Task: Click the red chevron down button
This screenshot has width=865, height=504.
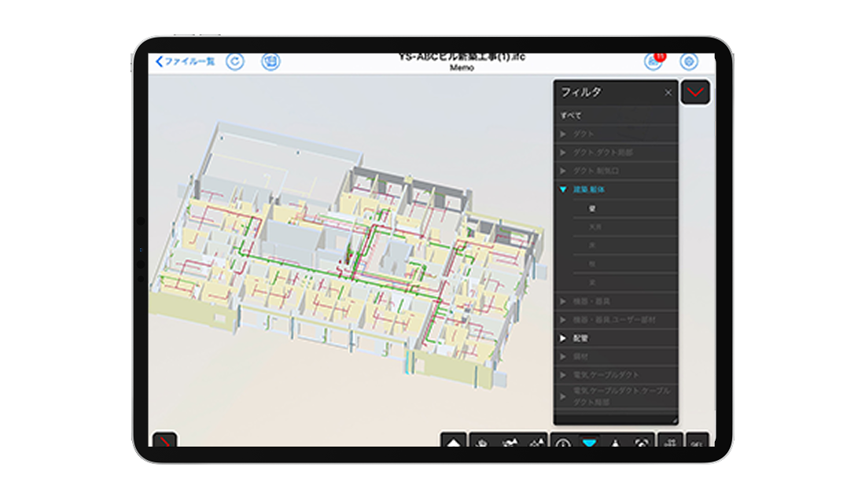Action: click(696, 93)
